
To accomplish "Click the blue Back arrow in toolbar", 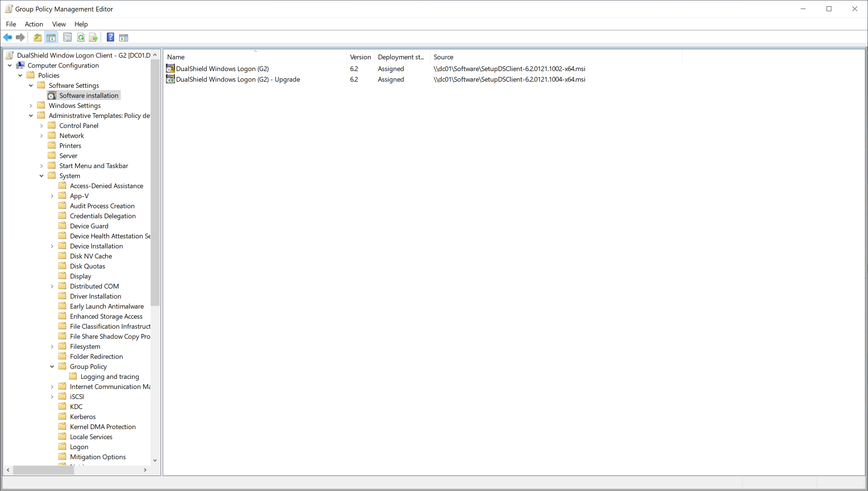I will [7, 37].
